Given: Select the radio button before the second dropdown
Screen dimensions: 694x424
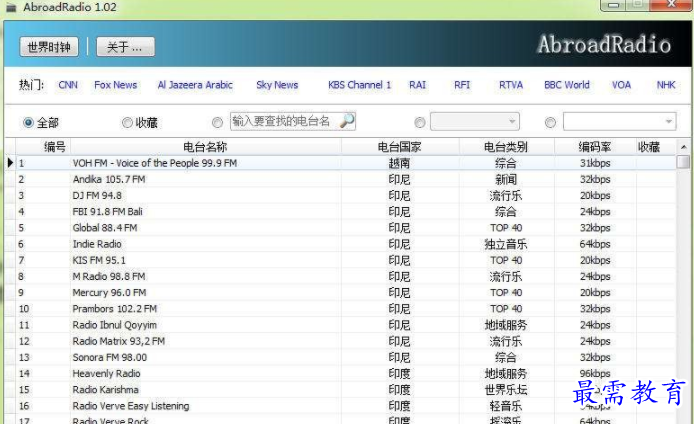Looking at the screenshot, I should click(x=551, y=122).
